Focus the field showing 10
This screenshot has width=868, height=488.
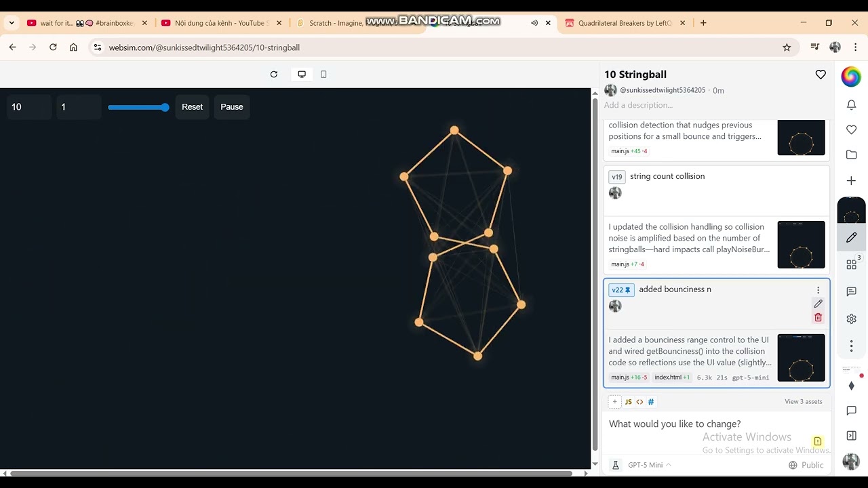coord(29,107)
